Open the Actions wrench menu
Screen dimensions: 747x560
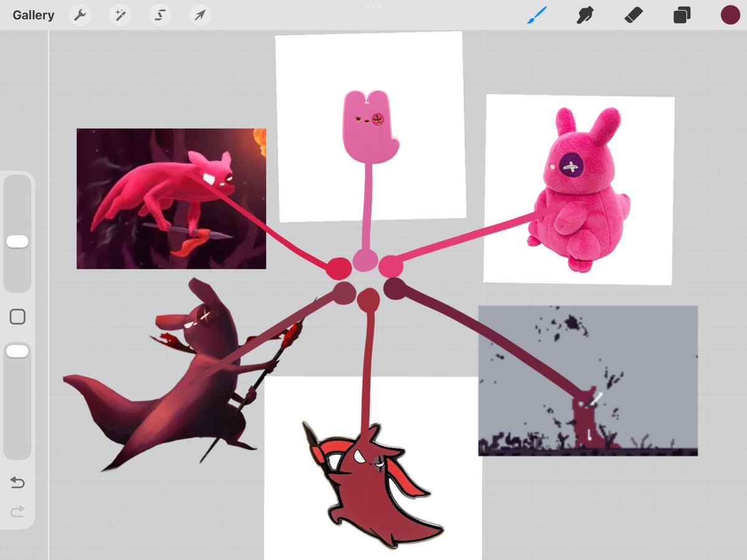[x=80, y=15]
